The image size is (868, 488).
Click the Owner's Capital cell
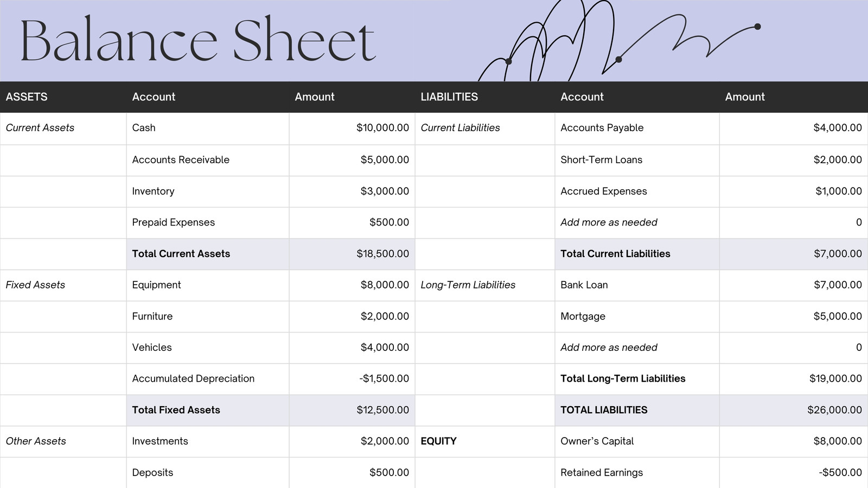[x=597, y=441]
